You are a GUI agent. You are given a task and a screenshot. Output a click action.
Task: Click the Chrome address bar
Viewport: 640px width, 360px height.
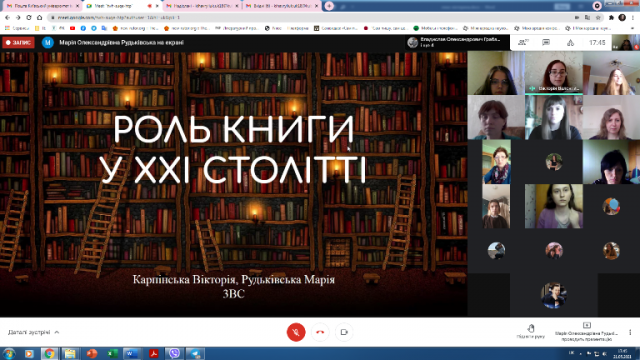310,18
